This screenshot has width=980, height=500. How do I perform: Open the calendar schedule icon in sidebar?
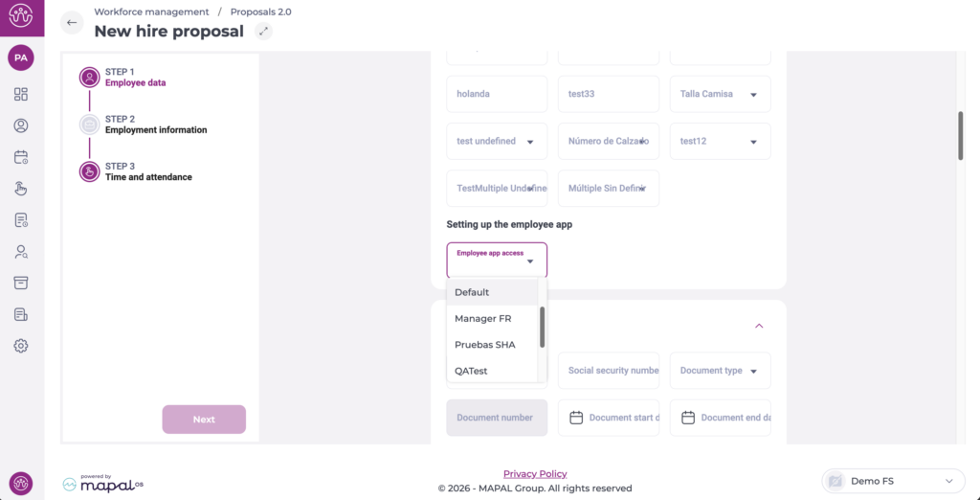tap(21, 157)
